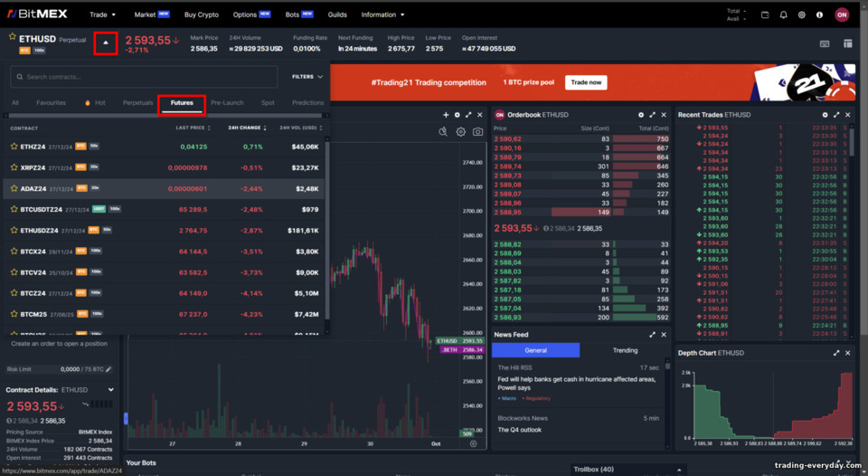Toggle favourite star for BTCZ24
Image resolution: width=868 pixels, height=476 pixels.
(x=14, y=292)
